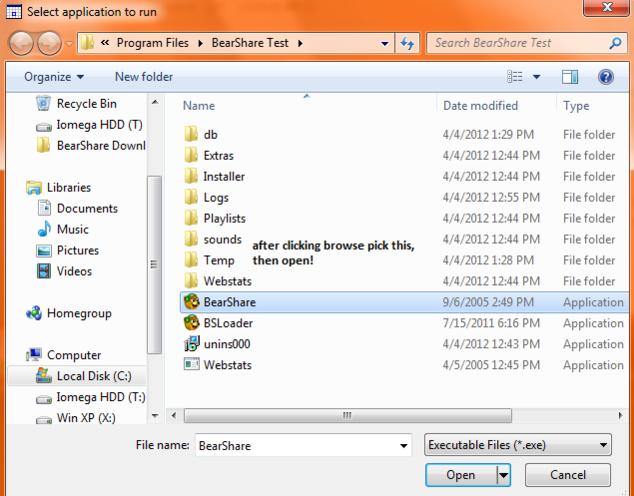Screen dimensions: 634x496
Task: Go forward with the Forward arrow button
Action: pos(49,43)
